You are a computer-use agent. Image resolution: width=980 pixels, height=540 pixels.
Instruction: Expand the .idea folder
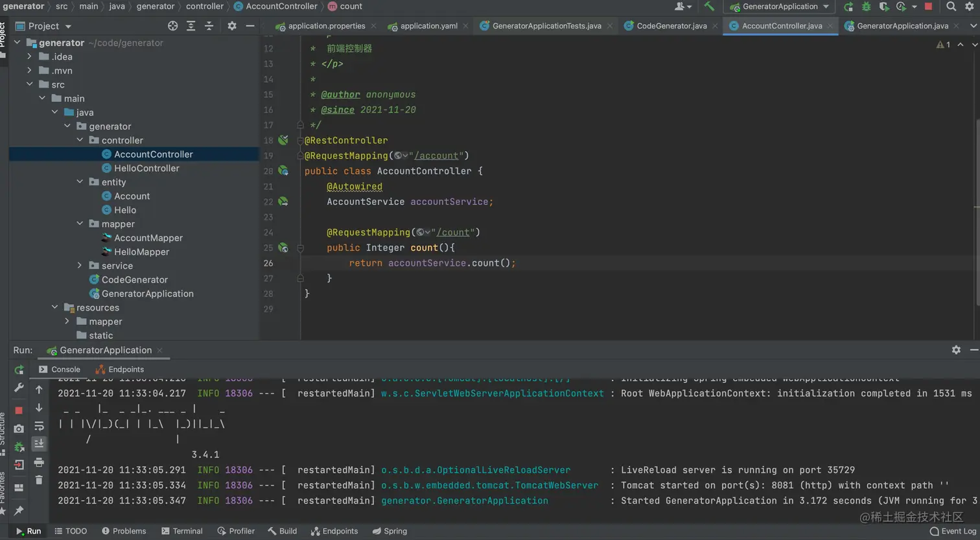tap(30, 56)
